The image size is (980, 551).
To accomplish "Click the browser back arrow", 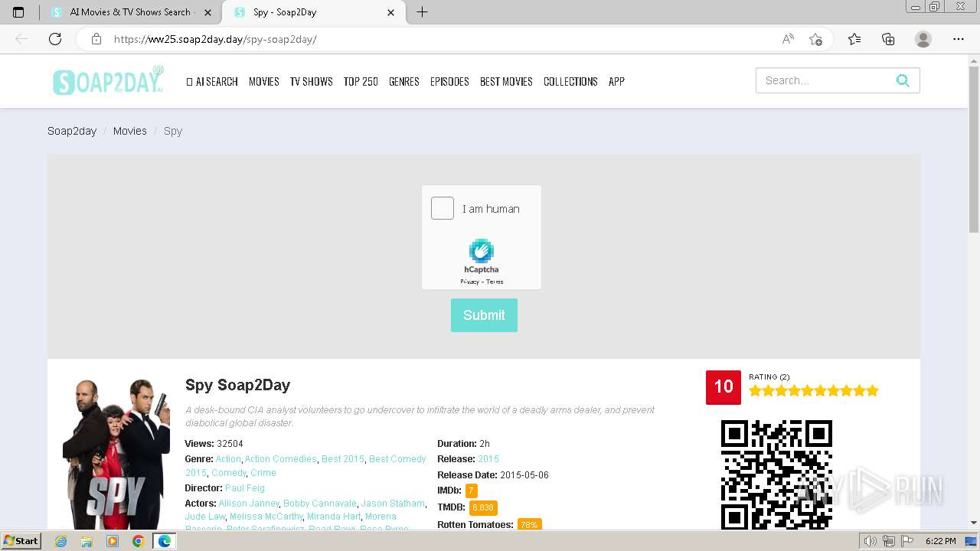I will click(21, 39).
